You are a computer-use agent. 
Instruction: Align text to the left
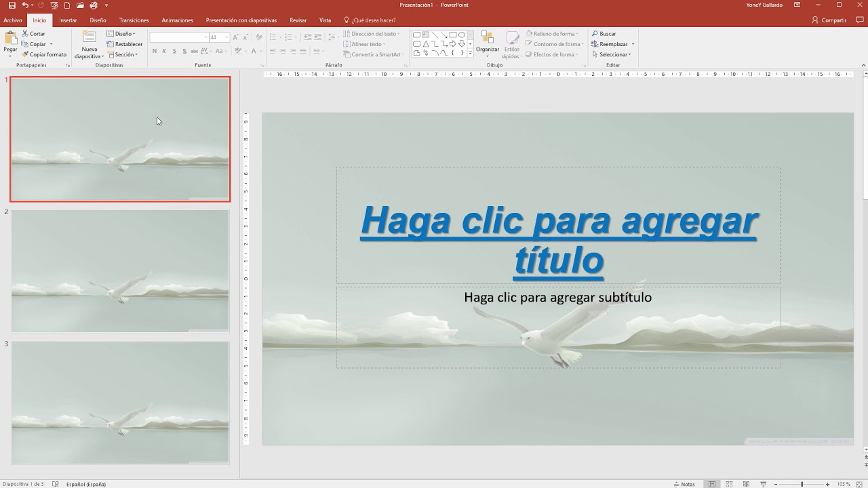[273, 51]
